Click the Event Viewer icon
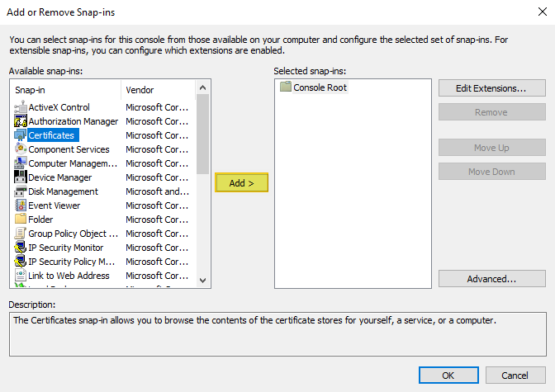 point(21,205)
